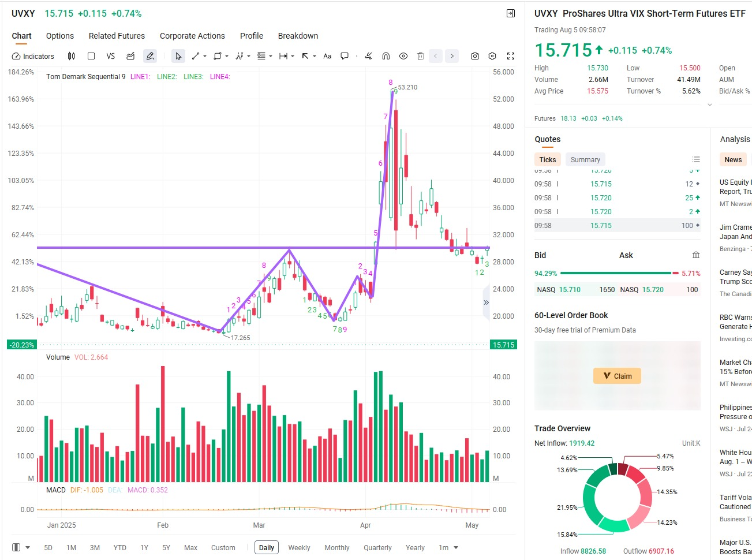Collapse the side panel via top-right arrow icon
This screenshot has height=560, width=752.
tap(511, 13)
